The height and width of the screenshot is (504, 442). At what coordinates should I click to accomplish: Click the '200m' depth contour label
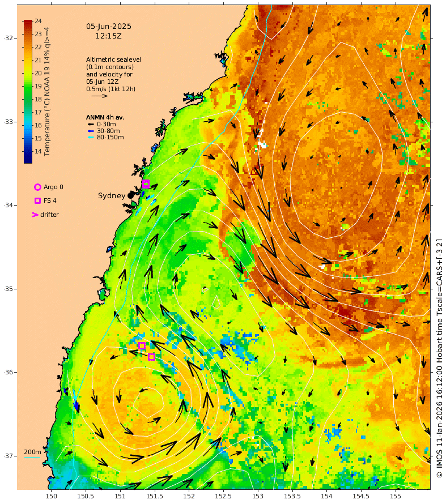click(x=32, y=452)
